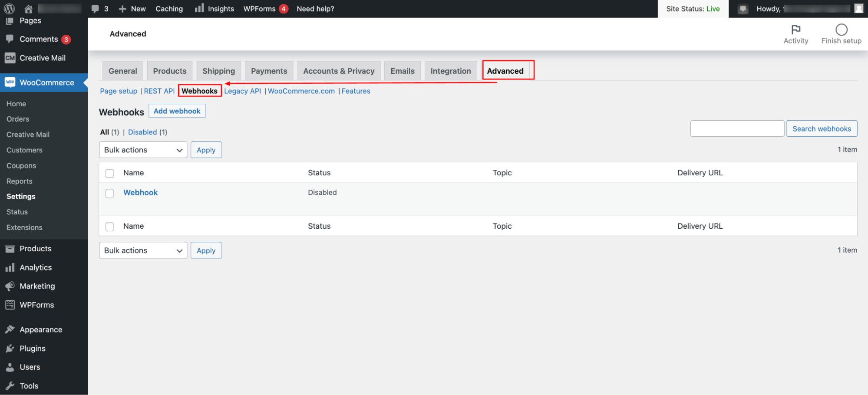Screen dimensions: 868x395
Task: Select all webhooks via header checkbox
Action: pyautogui.click(x=109, y=173)
